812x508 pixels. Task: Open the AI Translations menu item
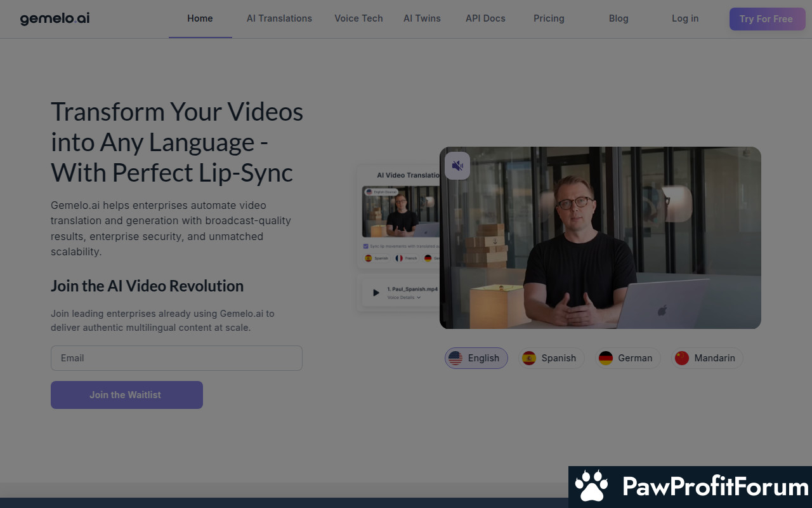point(279,18)
